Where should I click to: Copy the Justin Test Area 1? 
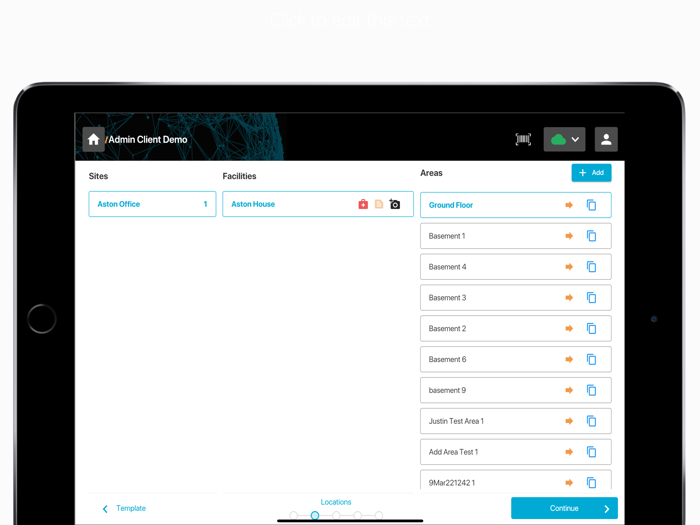591,421
